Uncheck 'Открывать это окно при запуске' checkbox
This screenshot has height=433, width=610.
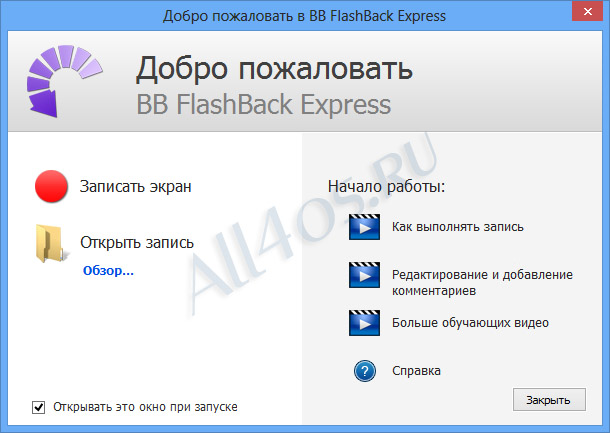(x=38, y=407)
